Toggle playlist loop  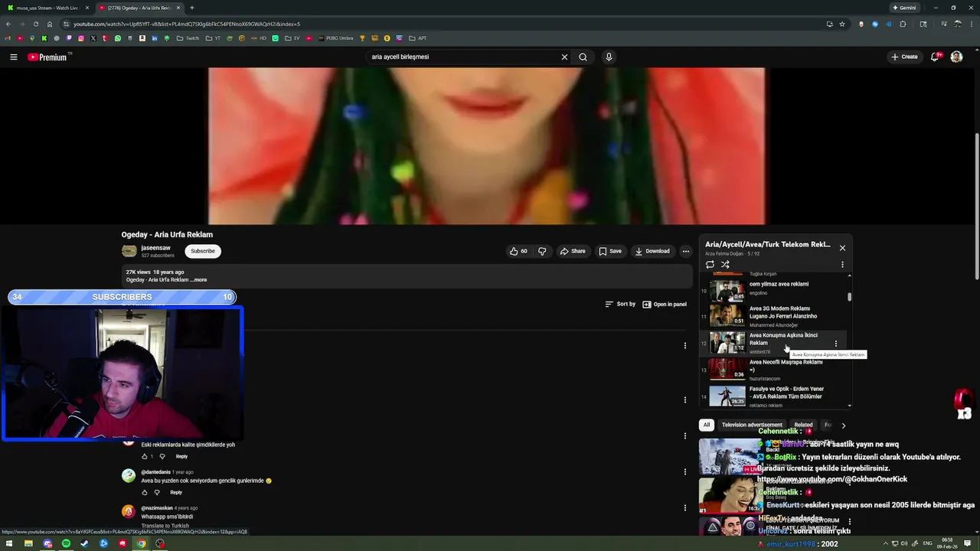point(710,265)
